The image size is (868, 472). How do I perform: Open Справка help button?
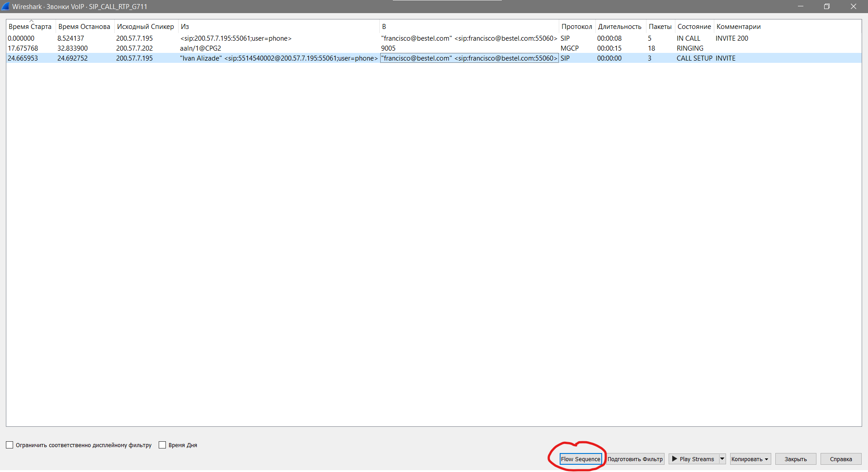click(841, 459)
